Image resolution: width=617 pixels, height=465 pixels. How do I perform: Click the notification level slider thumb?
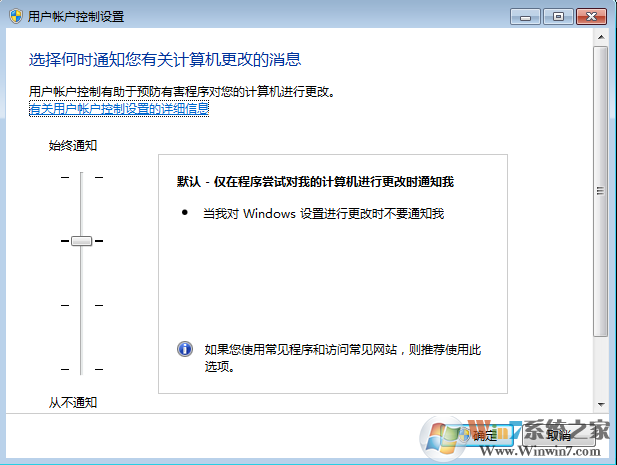pos(82,241)
